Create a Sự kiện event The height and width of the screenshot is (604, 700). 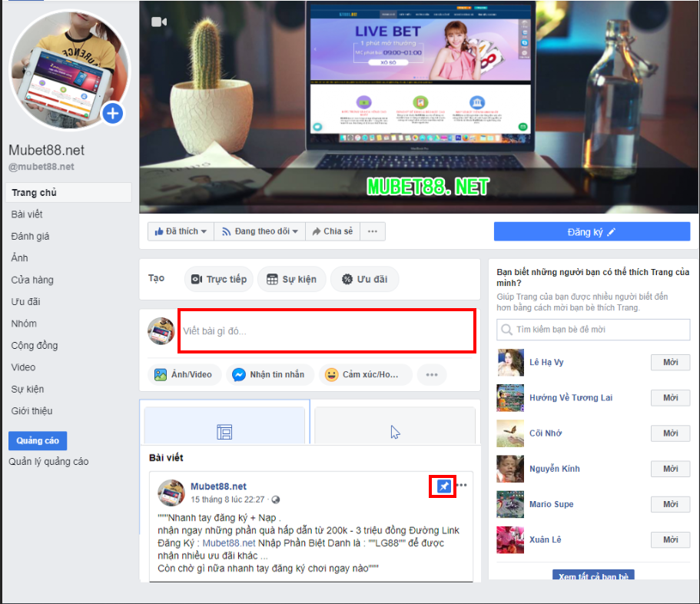291,280
